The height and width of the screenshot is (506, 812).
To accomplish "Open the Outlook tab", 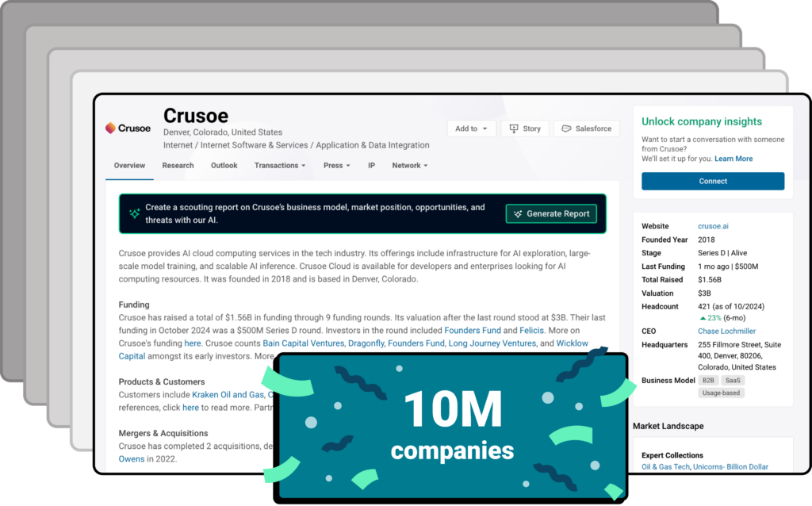I will click(x=224, y=166).
